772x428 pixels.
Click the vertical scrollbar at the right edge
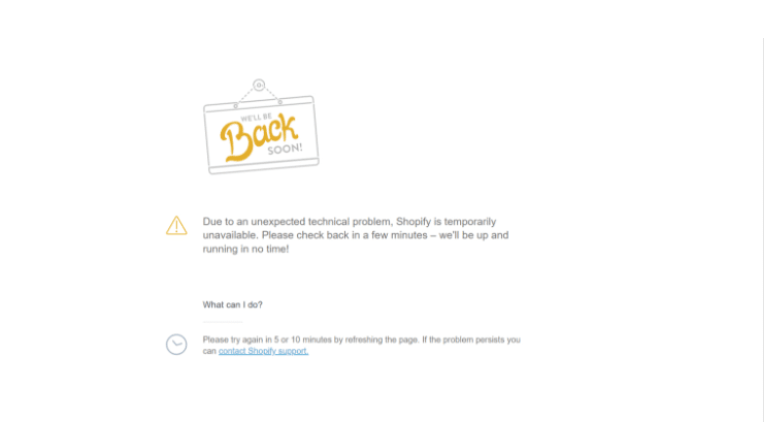coord(764,230)
